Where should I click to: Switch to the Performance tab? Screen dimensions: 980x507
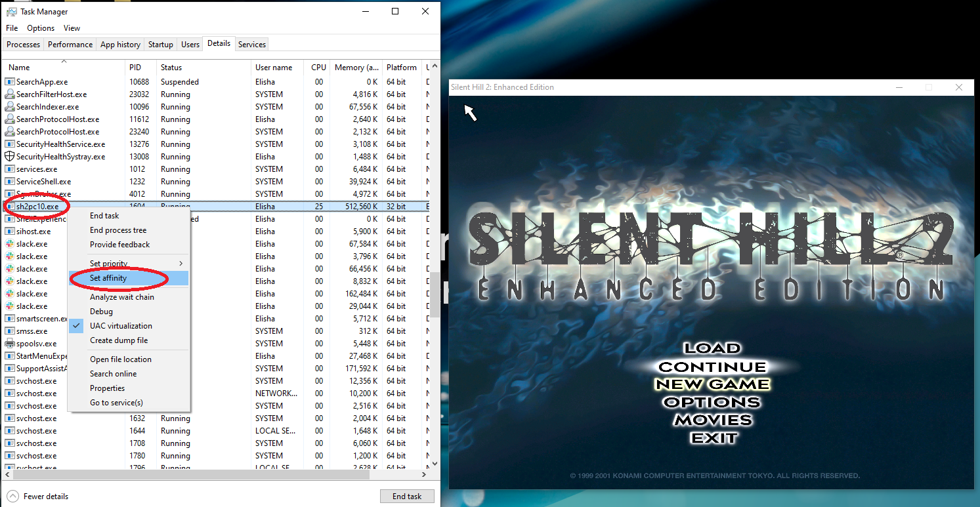tap(70, 45)
